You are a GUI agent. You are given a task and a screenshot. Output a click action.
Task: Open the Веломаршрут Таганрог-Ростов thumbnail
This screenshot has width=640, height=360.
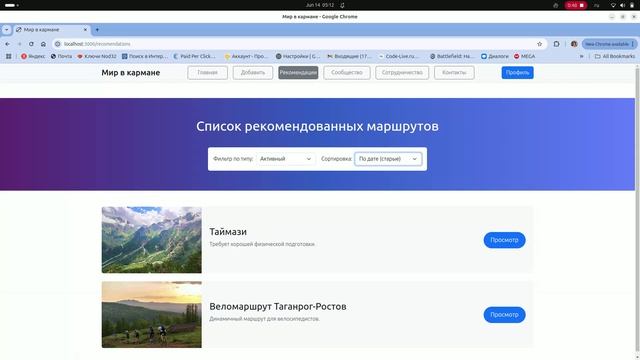coord(151,315)
